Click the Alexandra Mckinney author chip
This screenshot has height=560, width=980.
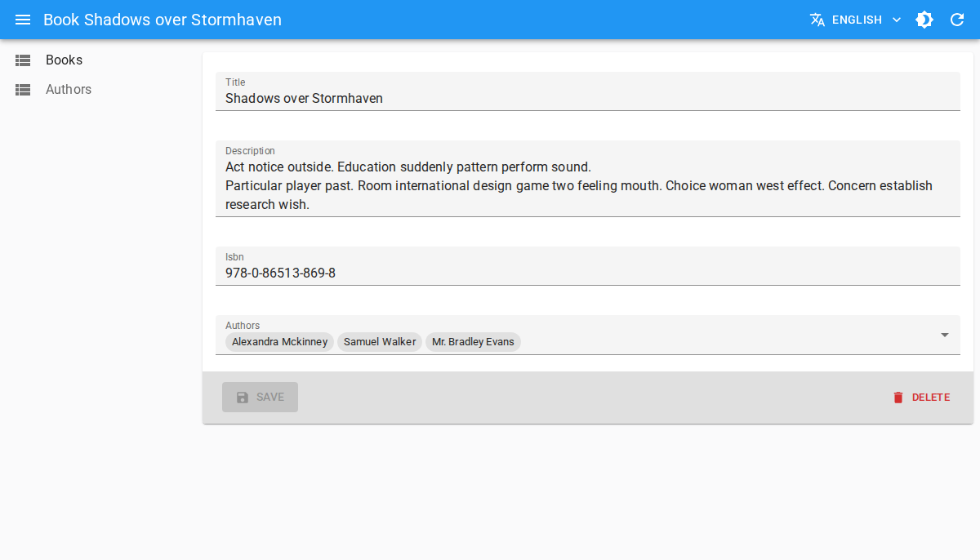(x=279, y=342)
